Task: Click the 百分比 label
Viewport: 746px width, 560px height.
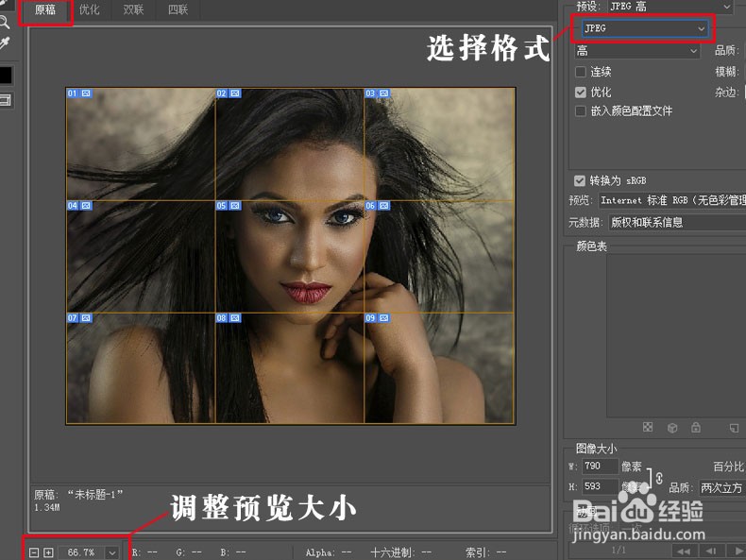Action: [x=728, y=467]
